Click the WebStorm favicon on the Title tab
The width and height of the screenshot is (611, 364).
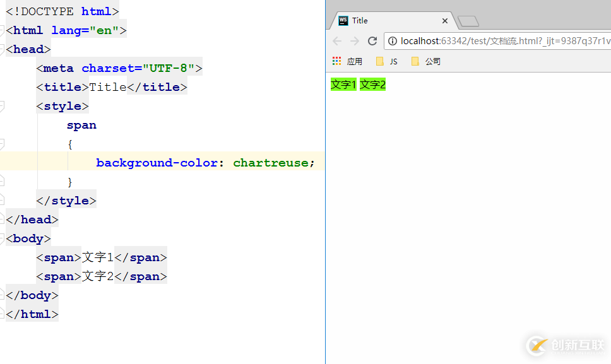(343, 20)
